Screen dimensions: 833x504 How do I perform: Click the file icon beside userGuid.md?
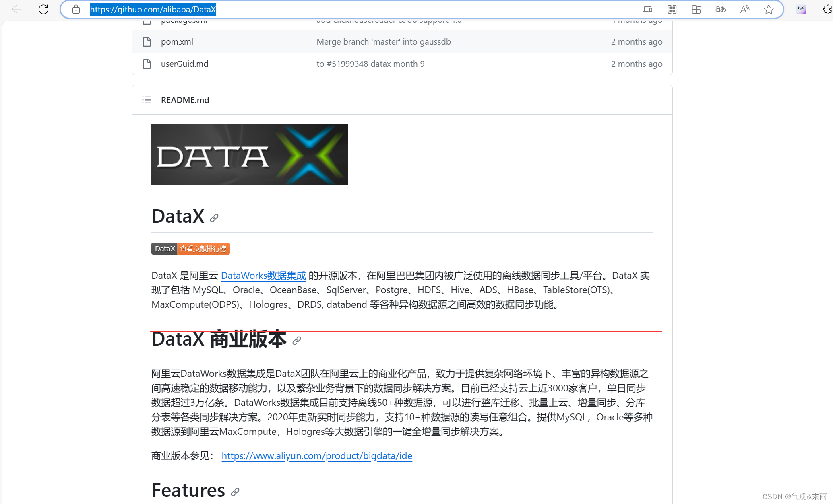coord(147,64)
